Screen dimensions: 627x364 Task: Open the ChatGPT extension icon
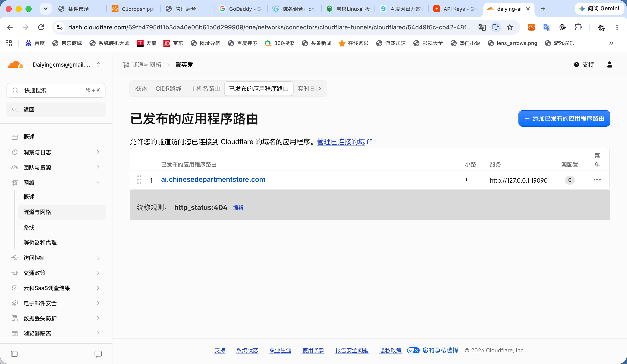562,27
